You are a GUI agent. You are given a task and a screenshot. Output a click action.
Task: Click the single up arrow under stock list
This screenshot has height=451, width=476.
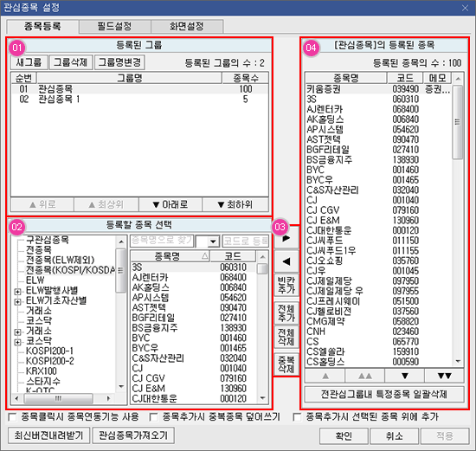tap(325, 376)
